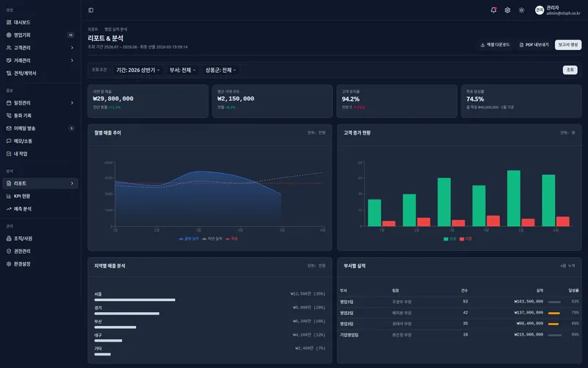The image size is (588, 368).
Task: Expand the 고객관리 submenu chevron
Action: [72, 48]
